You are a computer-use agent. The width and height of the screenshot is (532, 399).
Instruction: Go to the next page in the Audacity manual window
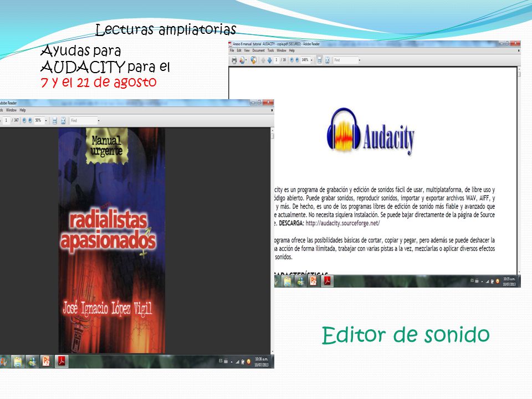coord(270,60)
